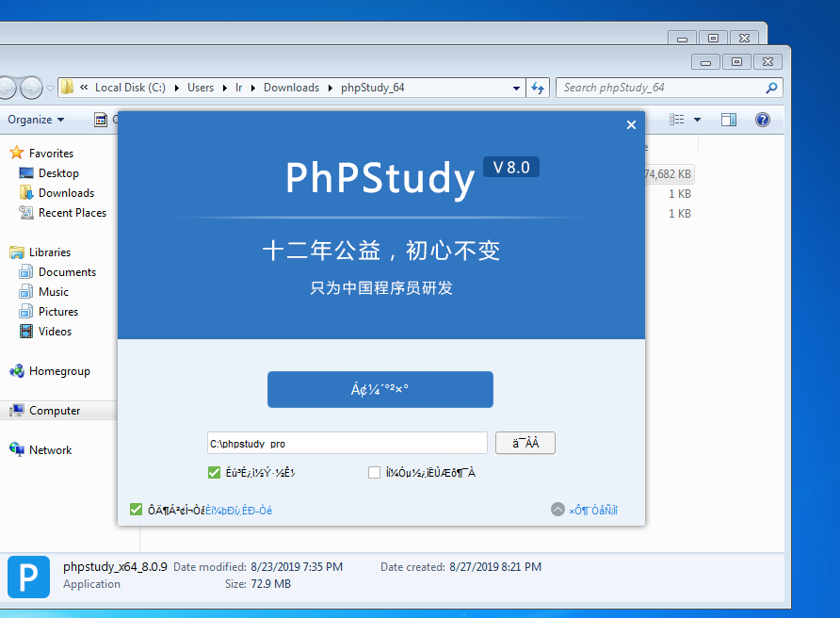Open the Music library icon
The height and width of the screenshot is (618, 840).
coord(26,292)
